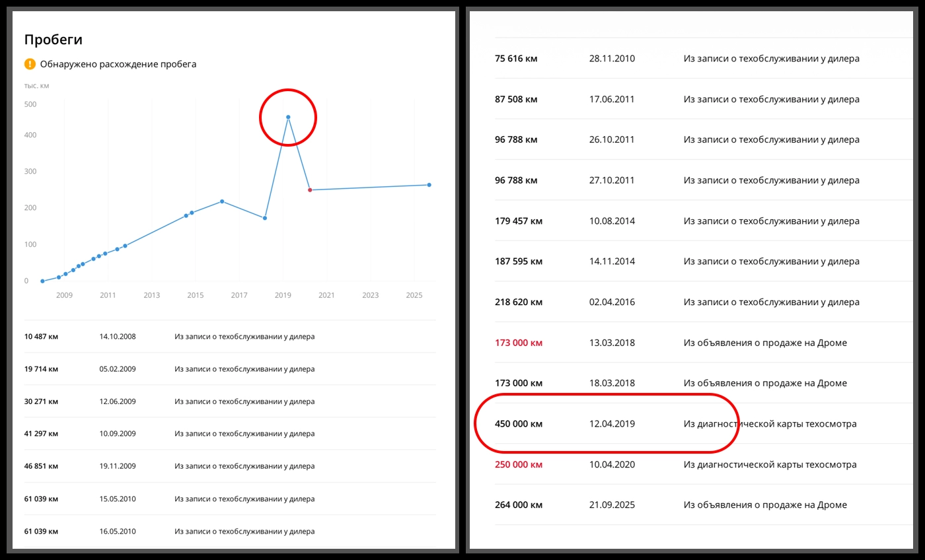Click the 264 000 км mileage record

click(518, 505)
